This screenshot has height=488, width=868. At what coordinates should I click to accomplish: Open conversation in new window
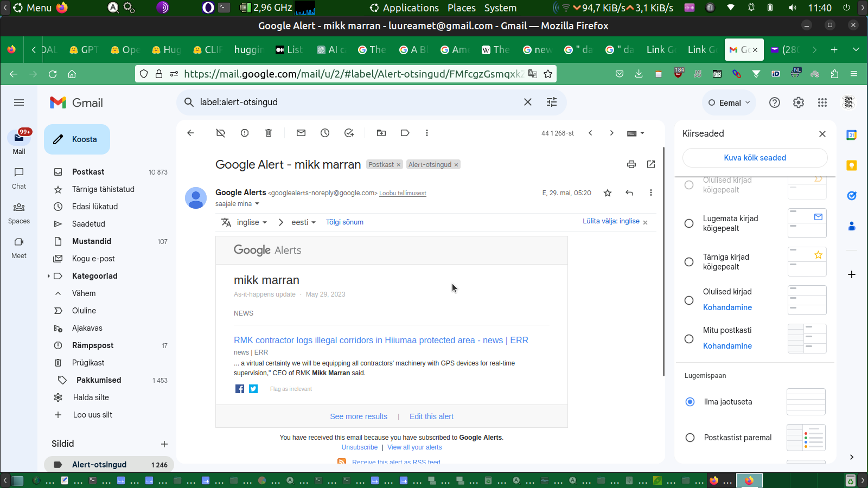(x=651, y=164)
